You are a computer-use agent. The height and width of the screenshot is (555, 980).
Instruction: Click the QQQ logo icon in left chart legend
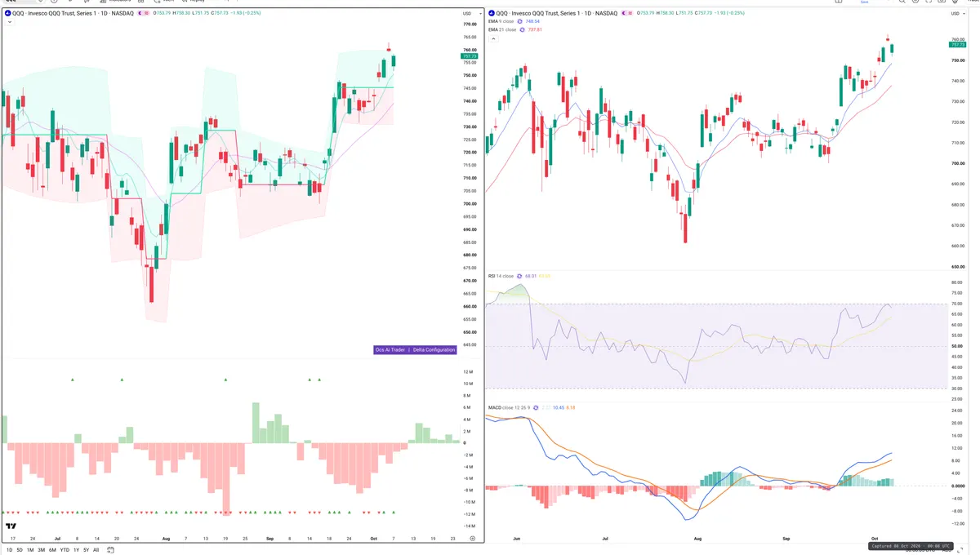click(x=7, y=14)
